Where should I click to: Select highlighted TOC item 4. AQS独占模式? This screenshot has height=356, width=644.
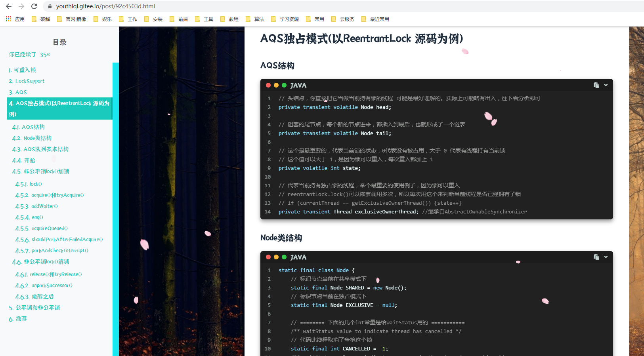click(60, 109)
